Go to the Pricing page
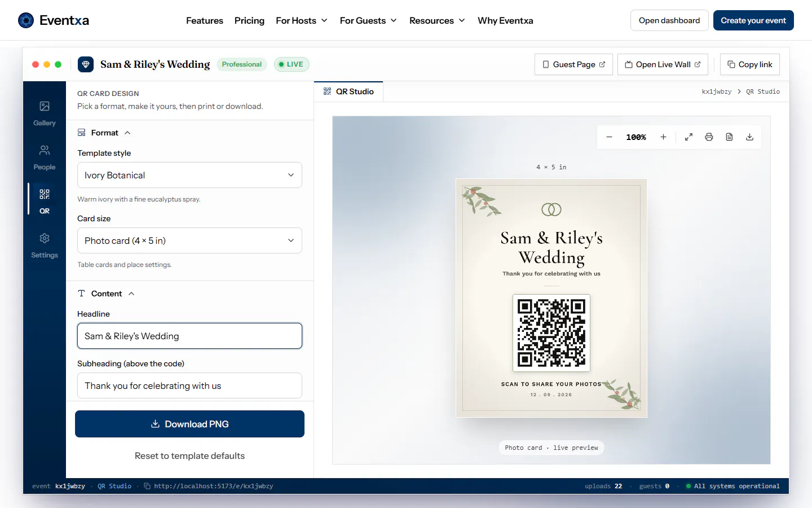 (249, 20)
